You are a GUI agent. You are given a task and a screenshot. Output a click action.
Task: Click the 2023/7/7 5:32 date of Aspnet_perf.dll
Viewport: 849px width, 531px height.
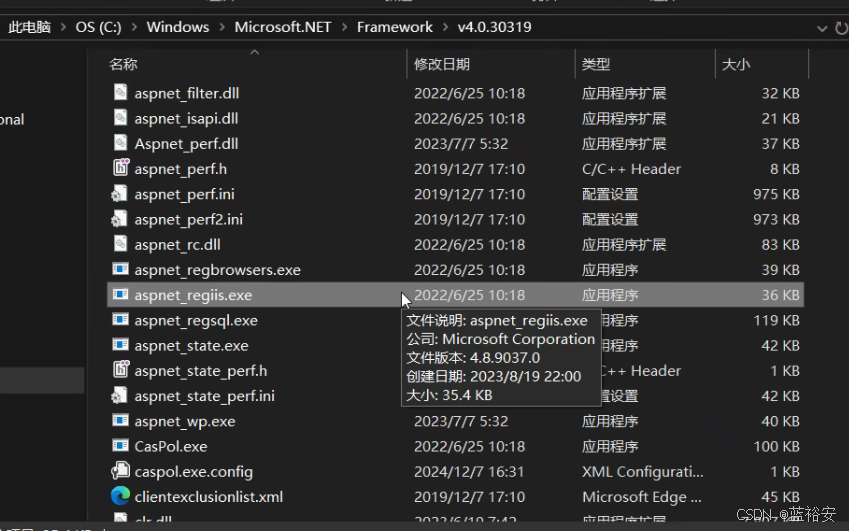pos(461,144)
